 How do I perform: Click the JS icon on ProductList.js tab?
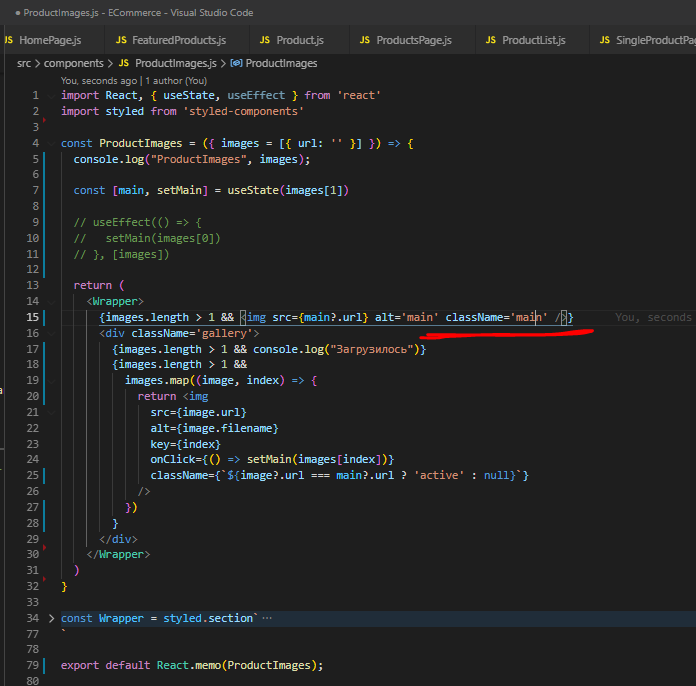pyautogui.click(x=490, y=40)
